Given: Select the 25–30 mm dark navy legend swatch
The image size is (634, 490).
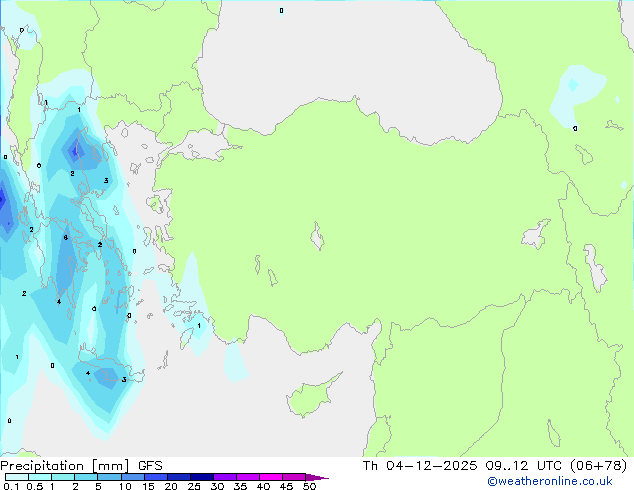Looking at the screenshot, I should click(x=201, y=477).
